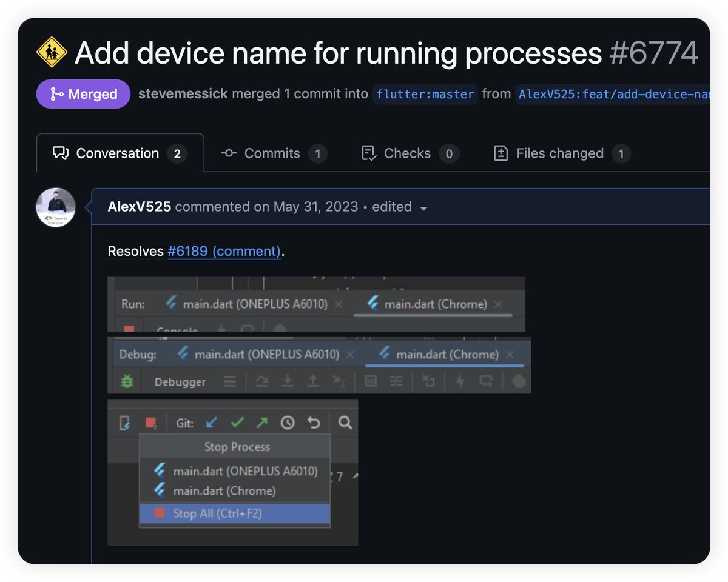Screen dimensions: 728x582
Task: Click the green bug icon in Debug panel
Action: (x=127, y=382)
